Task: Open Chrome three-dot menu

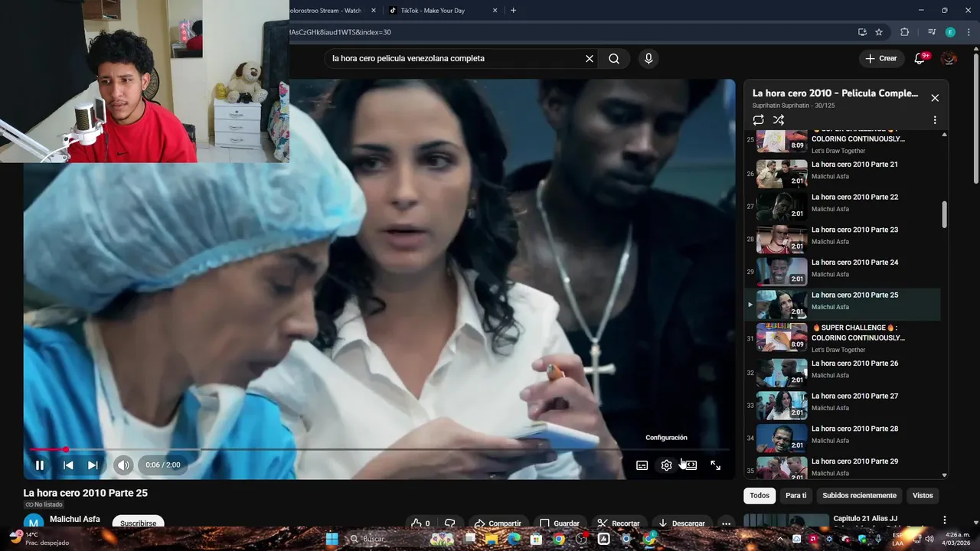Action: [x=969, y=32]
